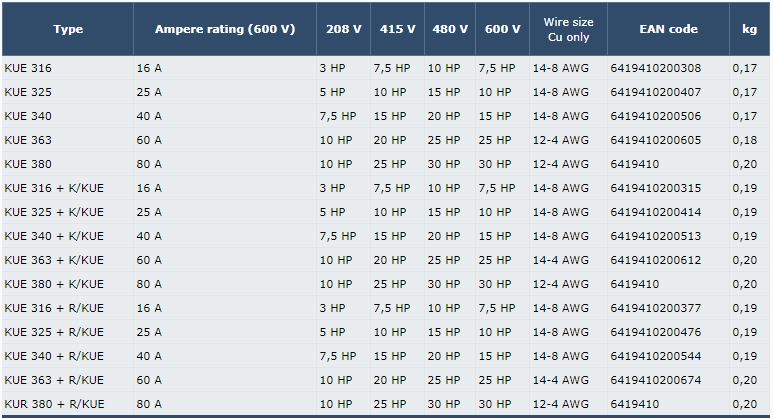Click the Wire size Cu only header

click(x=568, y=30)
